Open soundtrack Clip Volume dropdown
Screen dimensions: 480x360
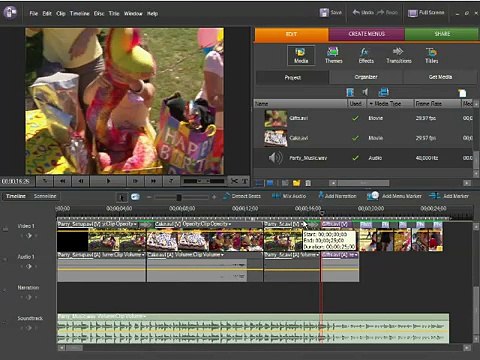click(x=145, y=316)
